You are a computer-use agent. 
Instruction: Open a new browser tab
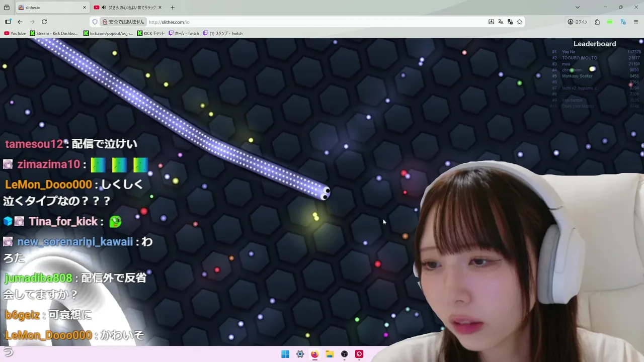coord(173,8)
